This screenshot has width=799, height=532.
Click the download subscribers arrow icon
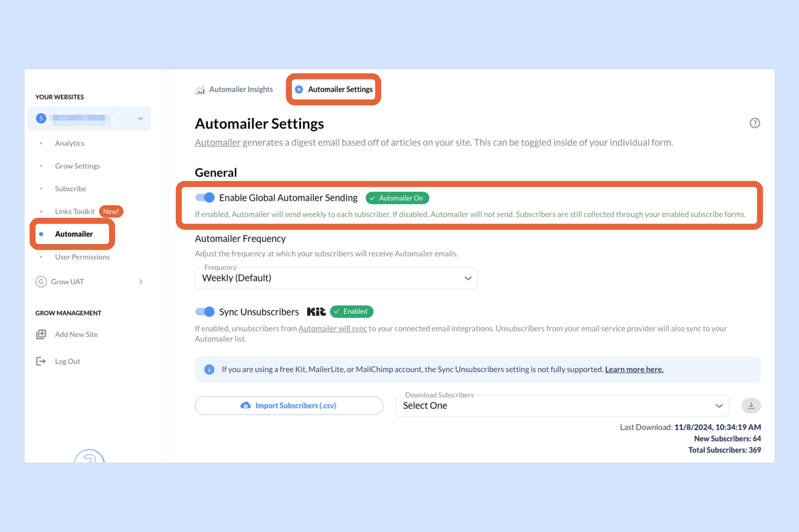pos(751,405)
